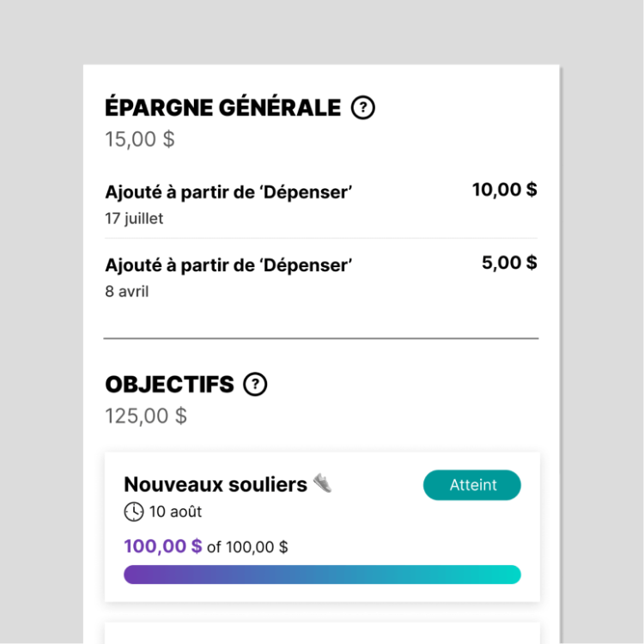Select the 125,00 $ objectives total

coord(146,416)
